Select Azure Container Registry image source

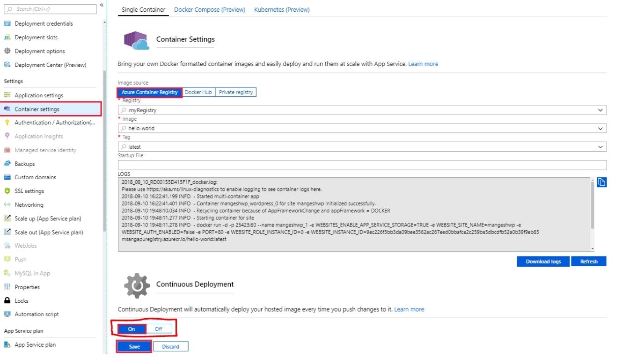149,92
